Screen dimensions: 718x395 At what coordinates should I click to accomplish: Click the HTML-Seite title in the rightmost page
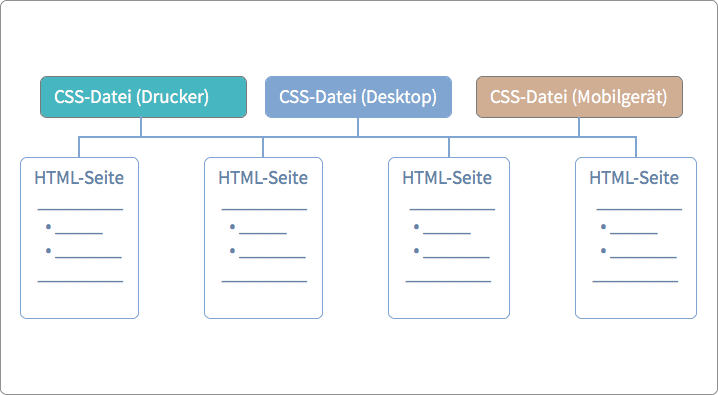634,178
